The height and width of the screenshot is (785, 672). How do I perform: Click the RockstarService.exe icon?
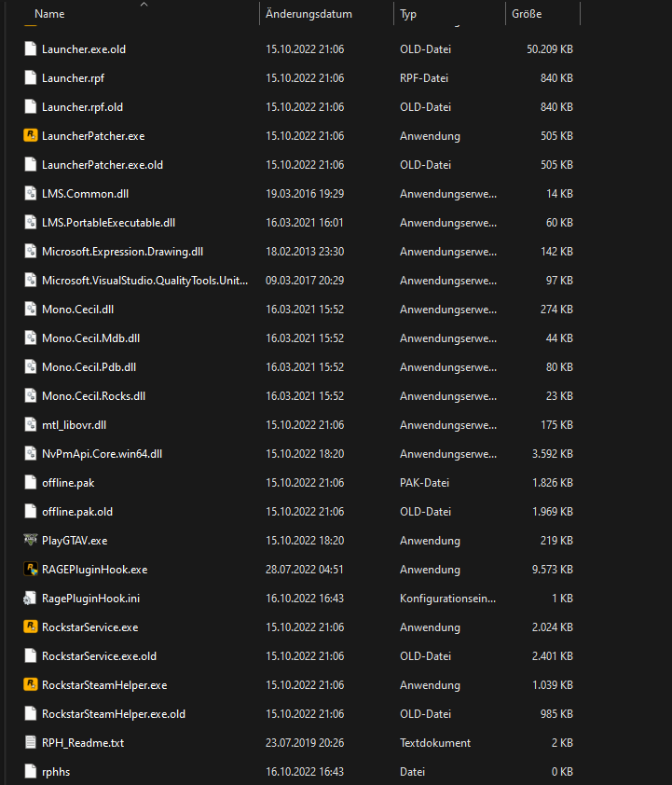30,627
